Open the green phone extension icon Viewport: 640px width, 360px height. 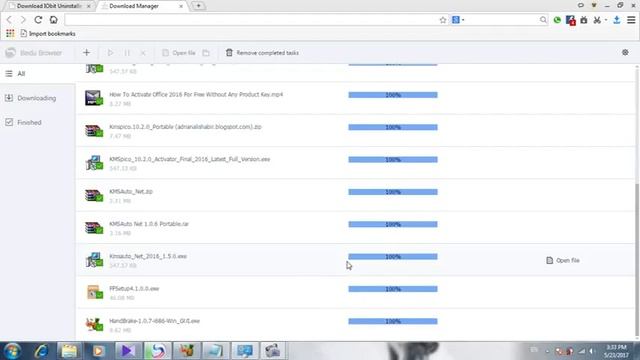[x=557, y=20]
